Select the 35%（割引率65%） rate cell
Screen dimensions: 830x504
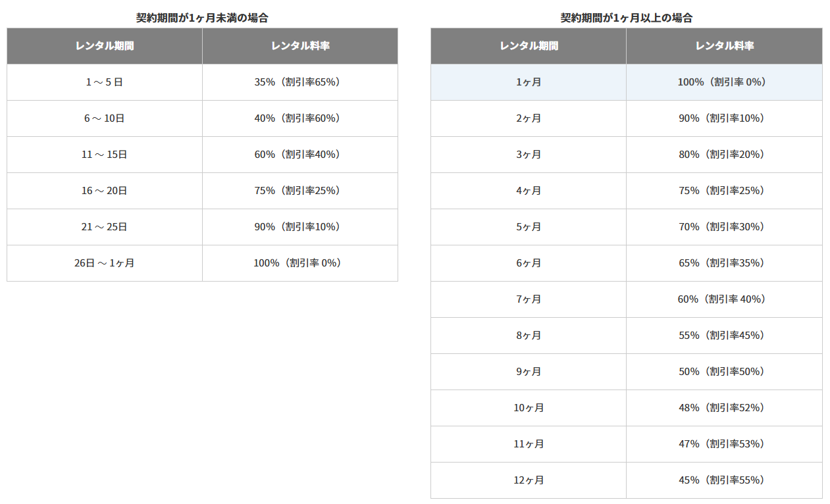299,82
